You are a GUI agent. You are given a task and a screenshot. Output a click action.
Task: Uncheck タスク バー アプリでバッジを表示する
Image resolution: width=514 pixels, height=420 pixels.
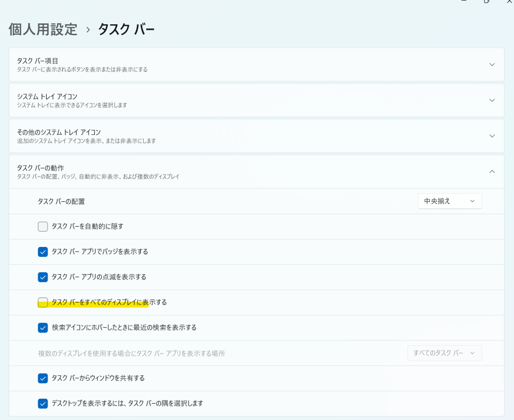pos(43,252)
